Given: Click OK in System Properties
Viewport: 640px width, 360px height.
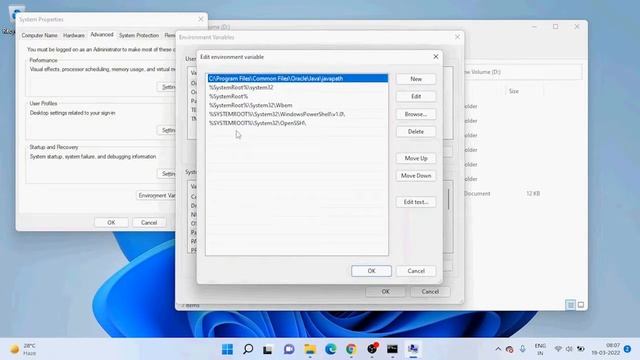Looking at the screenshot, I should pos(111,222).
